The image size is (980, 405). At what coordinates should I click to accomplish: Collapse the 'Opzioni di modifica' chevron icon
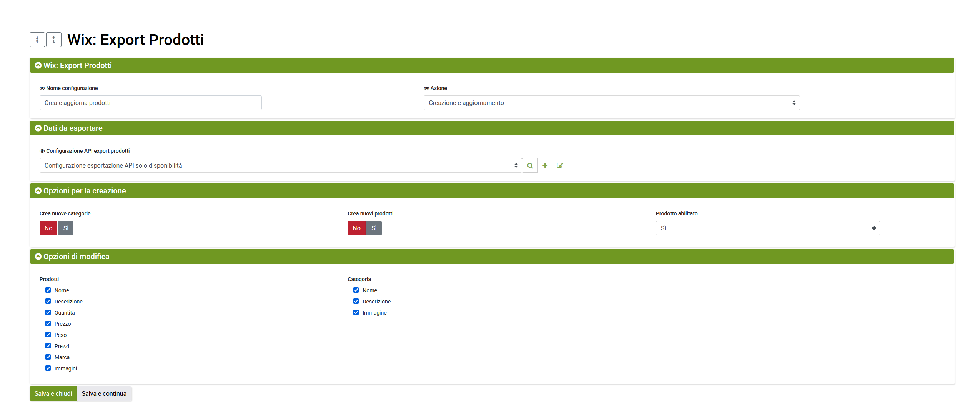38,257
